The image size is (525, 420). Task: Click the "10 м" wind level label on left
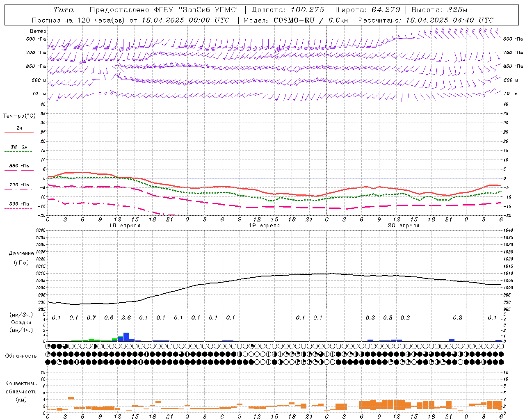pos(39,94)
